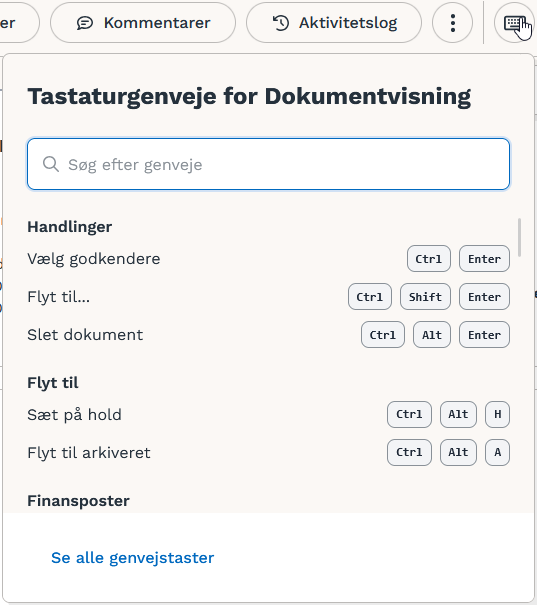The image size is (537, 605).
Task: Select the Slet dokument shortcut entry
Action: tap(268, 335)
